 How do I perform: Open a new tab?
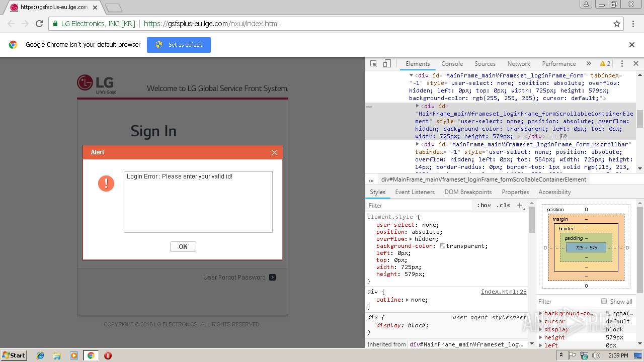(x=114, y=8)
